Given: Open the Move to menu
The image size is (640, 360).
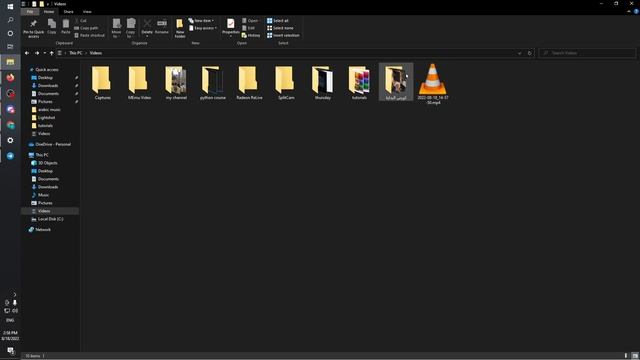Looking at the screenshot, I should pos(116,28).
